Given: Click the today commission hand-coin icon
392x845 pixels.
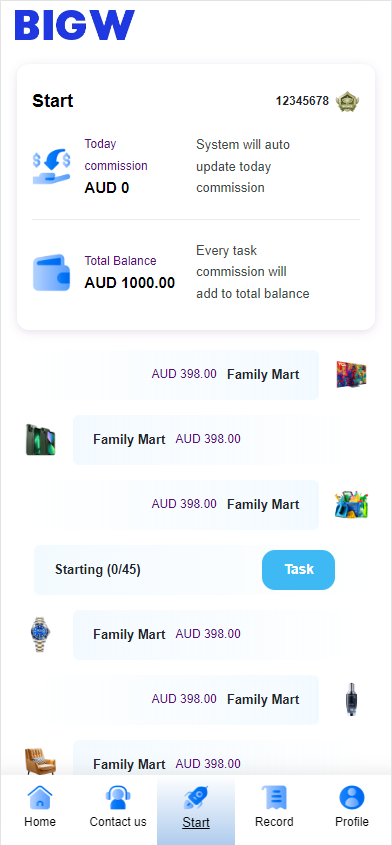Looking at the screenshot, I should pyautogui.click(x=52, y=167).
